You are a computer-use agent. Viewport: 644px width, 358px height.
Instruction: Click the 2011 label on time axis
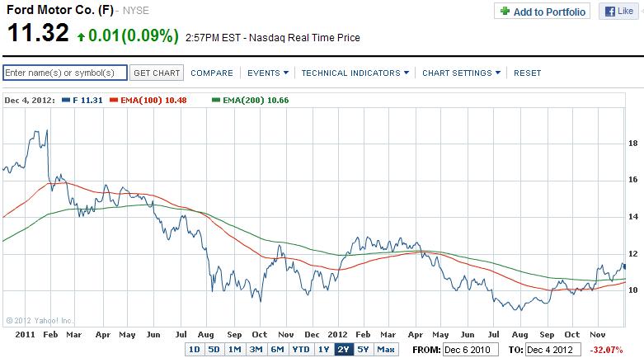click(x=25, y=335)
